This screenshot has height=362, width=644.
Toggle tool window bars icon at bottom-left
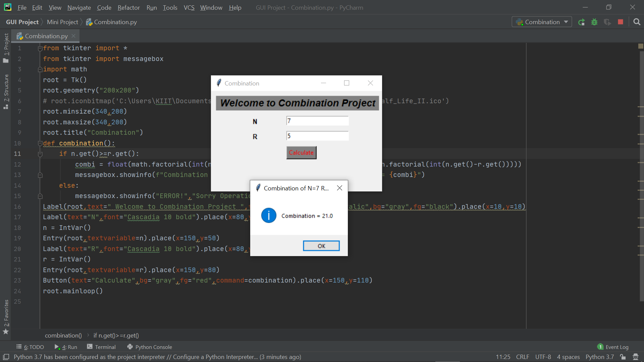click(6, 357)
